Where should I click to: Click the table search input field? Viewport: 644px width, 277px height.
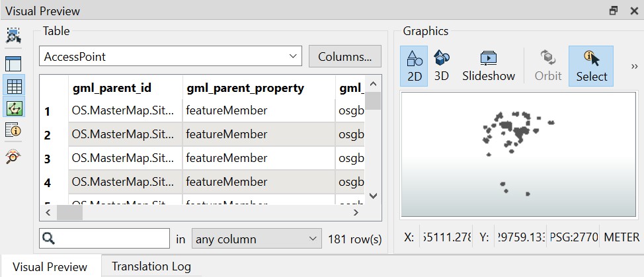click(104, 239)
